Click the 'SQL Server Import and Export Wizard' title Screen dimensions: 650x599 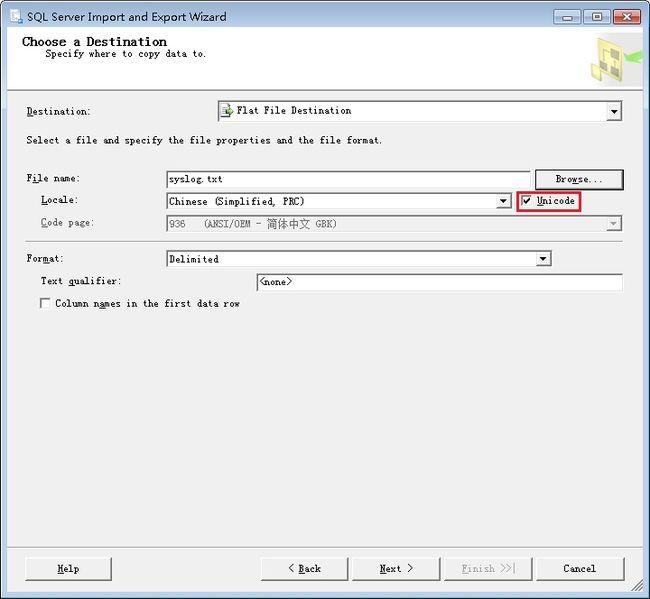click(x=126, y=17)
